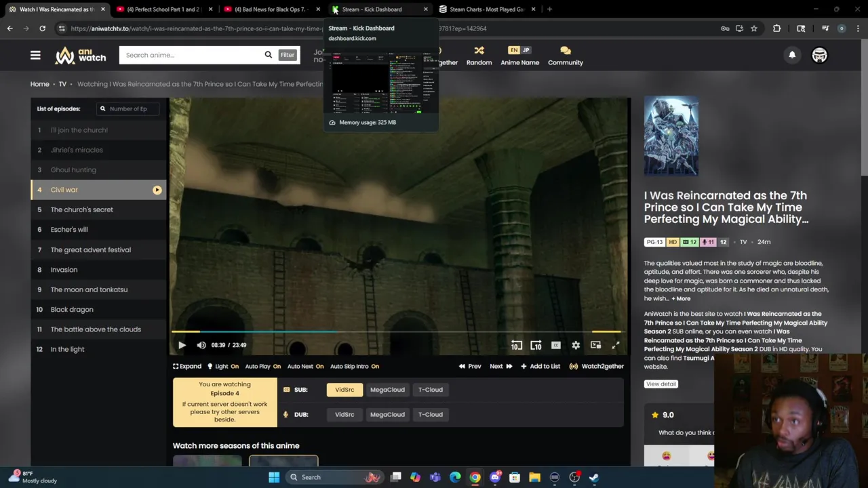
Task: Play the video
Action: 182,345
